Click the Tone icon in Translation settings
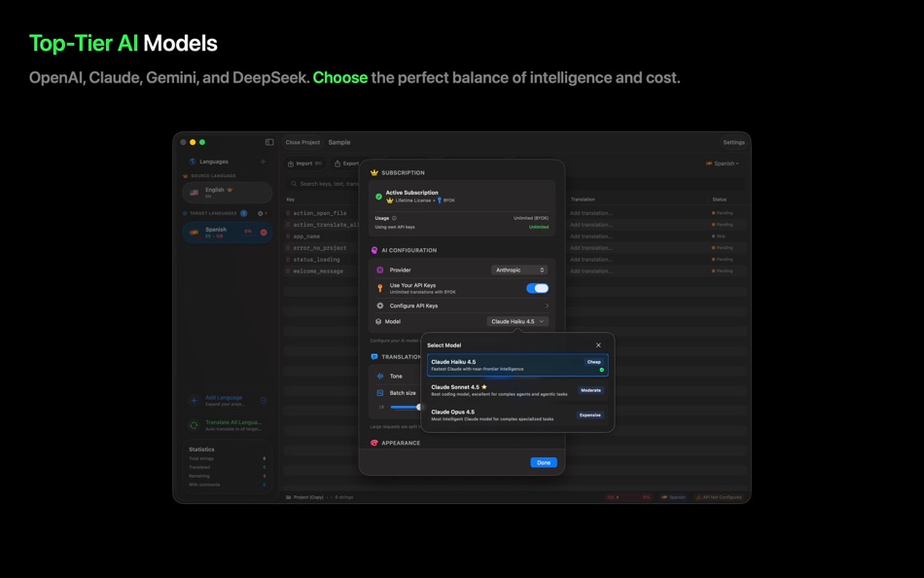The width and height of the screenshot is (924, 578). click(380, 376)
